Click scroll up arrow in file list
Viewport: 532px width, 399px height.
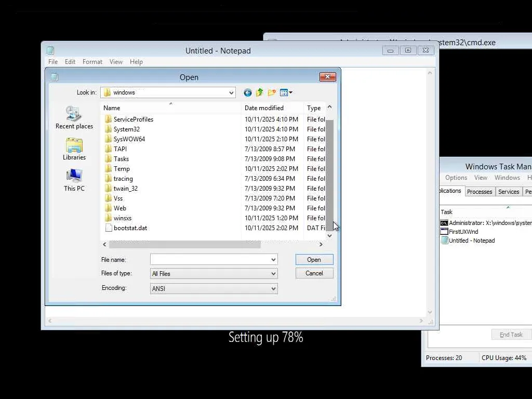tap(329, 107)
